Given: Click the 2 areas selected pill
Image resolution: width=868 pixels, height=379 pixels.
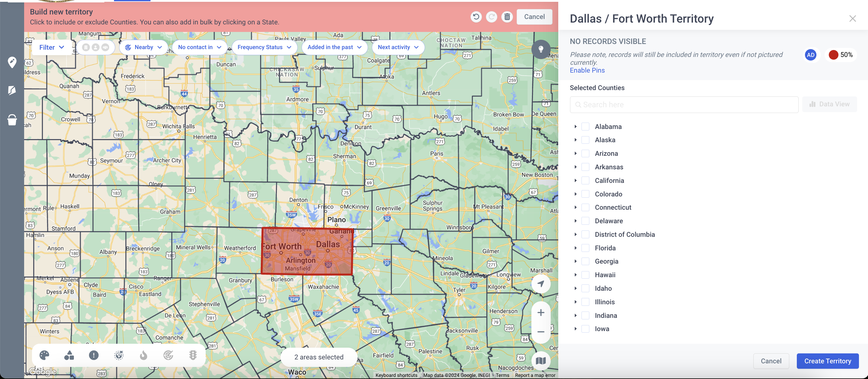Looking at the screenshot, I should 319,357.
